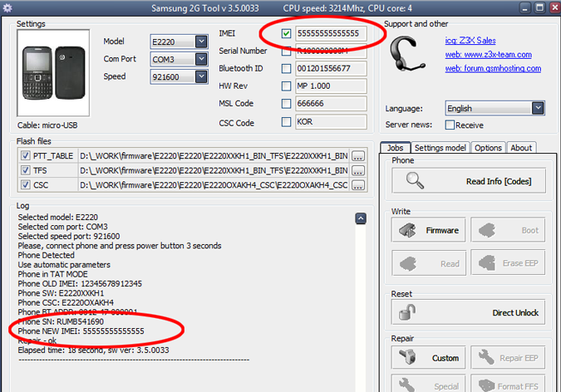
Task: Click log line 'Phone in TAT MODE'
Action: tap(53, 274)
